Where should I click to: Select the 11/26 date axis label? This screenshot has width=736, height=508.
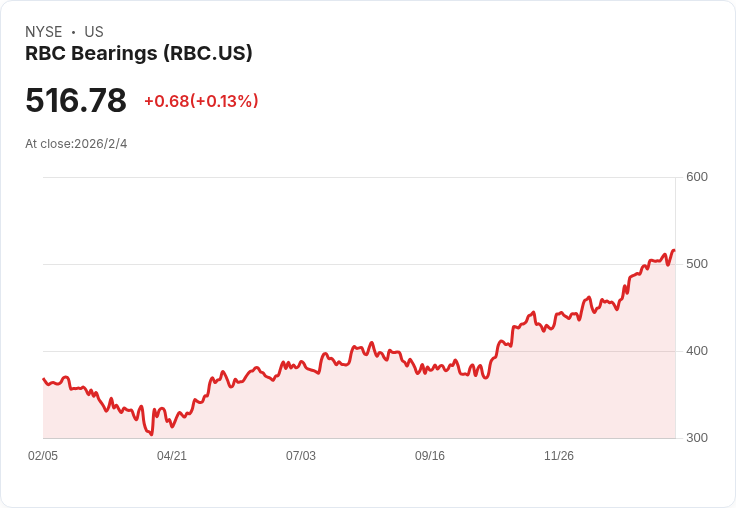coord(559,456)
